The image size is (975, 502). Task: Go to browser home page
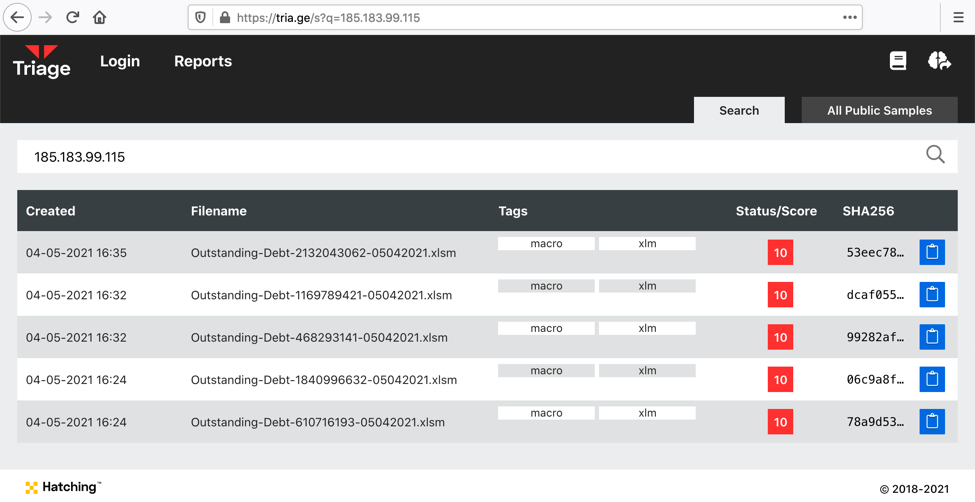tap(99, 17)
